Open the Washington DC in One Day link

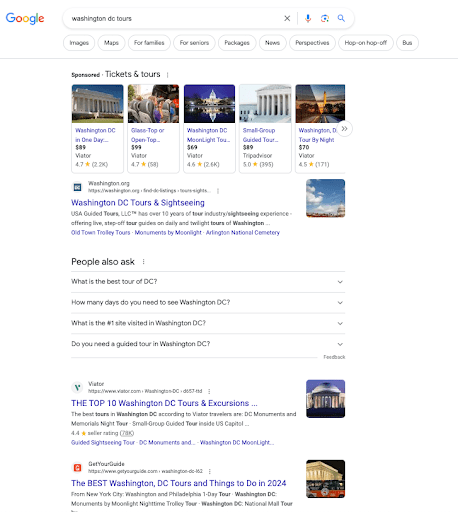pos(95,135)
